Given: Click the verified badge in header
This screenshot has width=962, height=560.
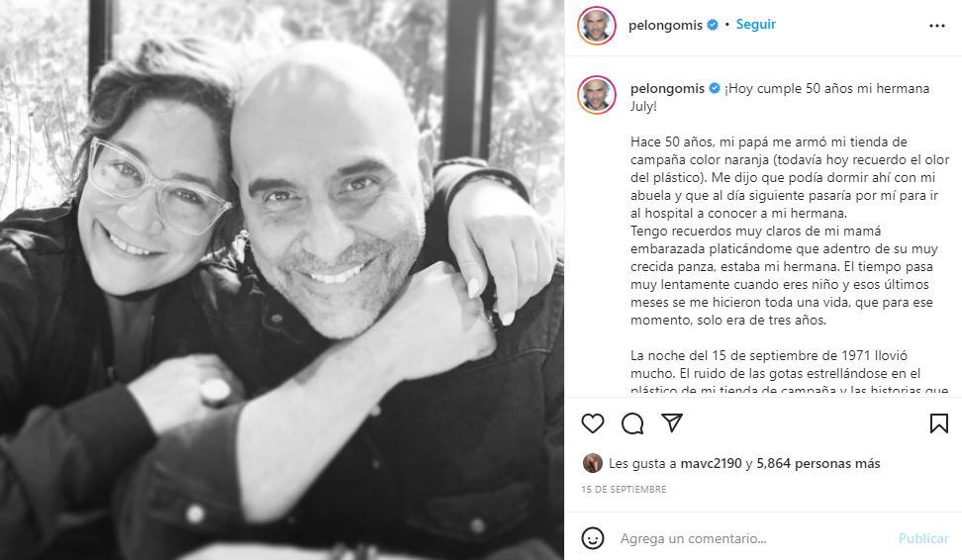Looking at the screenshot, I should (x=713, y=25).
